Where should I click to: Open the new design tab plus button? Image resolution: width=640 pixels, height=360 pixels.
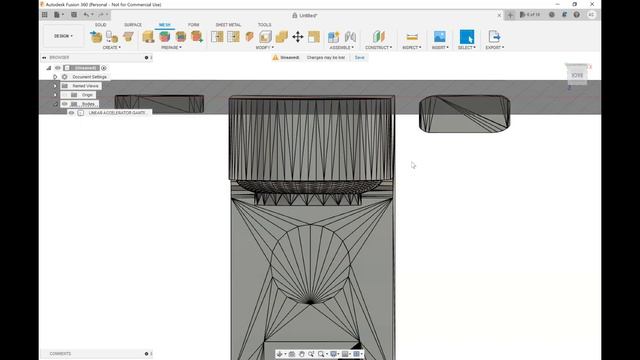(x=510, y=15)
